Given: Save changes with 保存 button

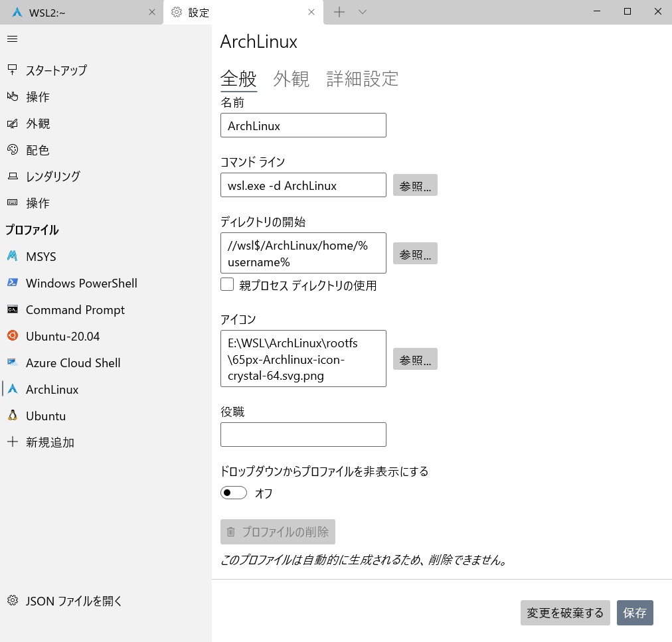Looking at the screenshot, I should coord(635,613).
